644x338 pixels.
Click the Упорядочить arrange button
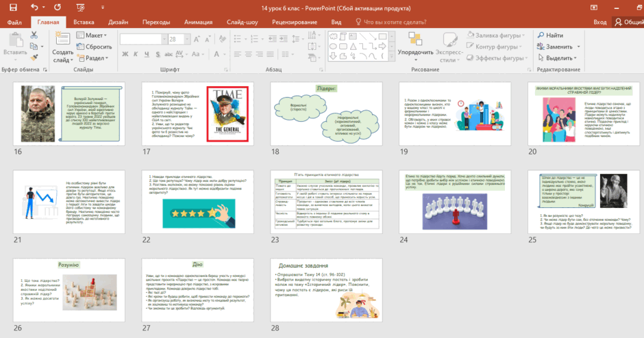pyautogui.click(x=415, y=47)
